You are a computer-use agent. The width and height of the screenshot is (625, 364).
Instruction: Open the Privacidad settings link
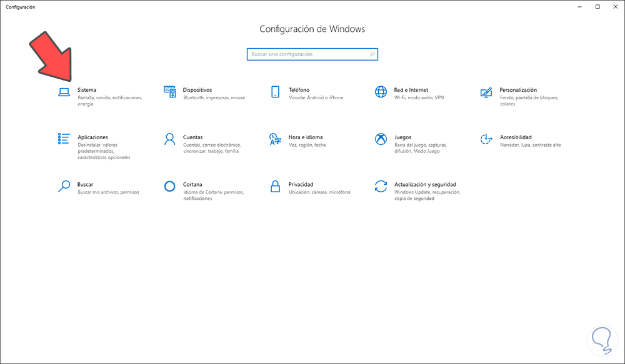point(301,184)
